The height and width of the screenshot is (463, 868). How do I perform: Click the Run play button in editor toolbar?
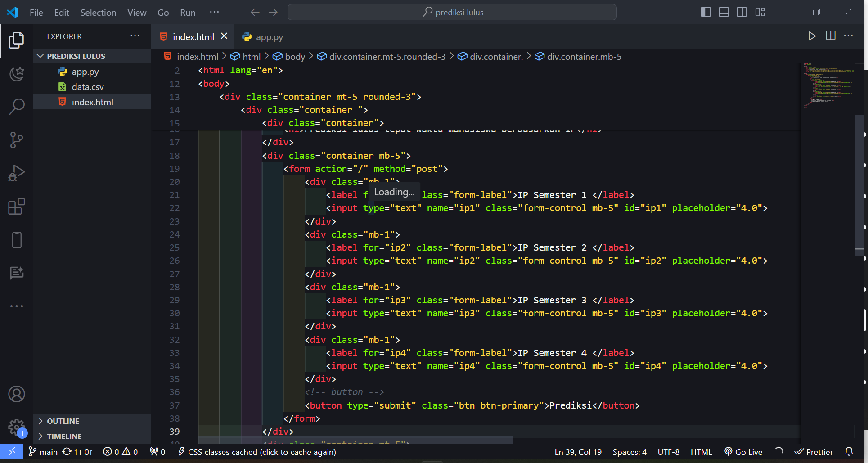coord(812,36)
